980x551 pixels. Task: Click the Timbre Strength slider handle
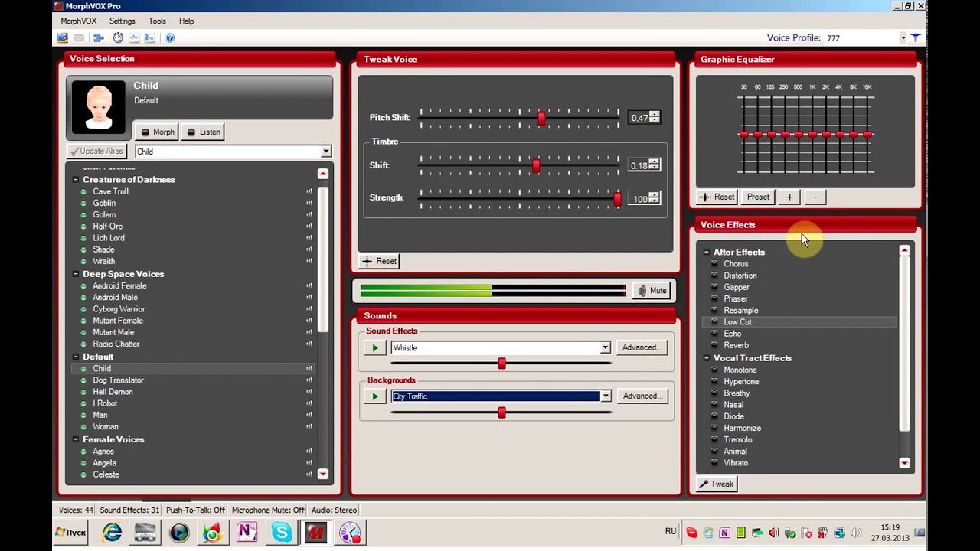617,198
